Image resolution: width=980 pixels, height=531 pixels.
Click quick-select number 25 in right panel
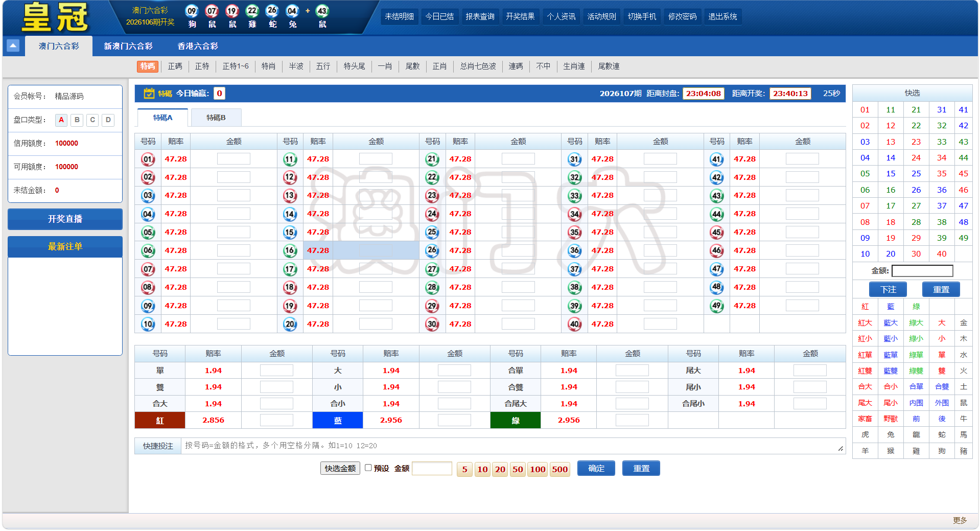916,174
